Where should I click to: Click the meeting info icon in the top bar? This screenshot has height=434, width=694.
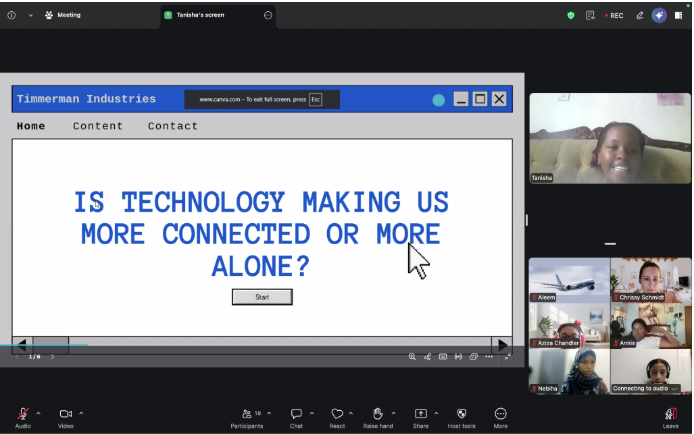12,15
